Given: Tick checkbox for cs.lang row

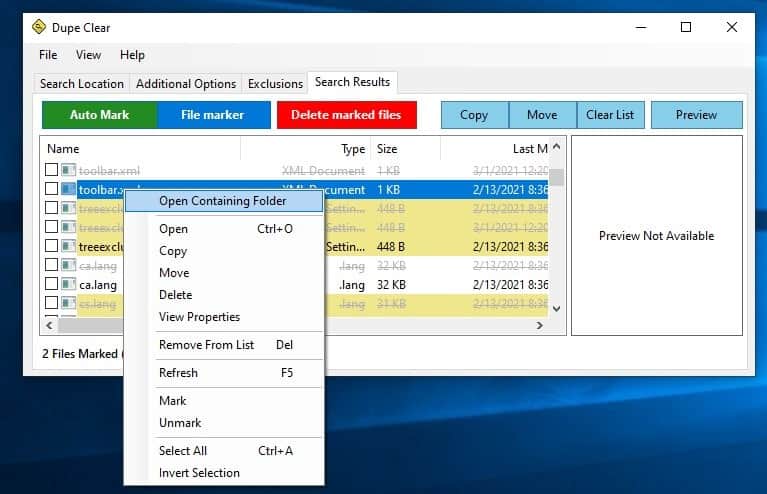Looking at the screenshot, I should tap(51, 303).
